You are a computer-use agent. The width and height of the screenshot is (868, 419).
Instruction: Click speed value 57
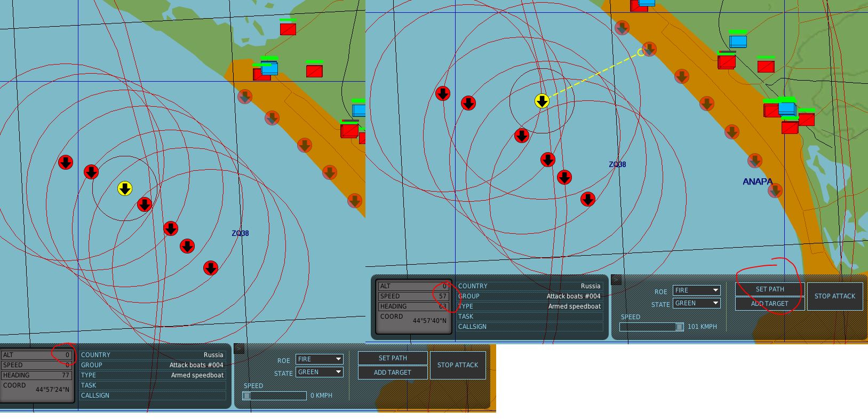[443, 296]
